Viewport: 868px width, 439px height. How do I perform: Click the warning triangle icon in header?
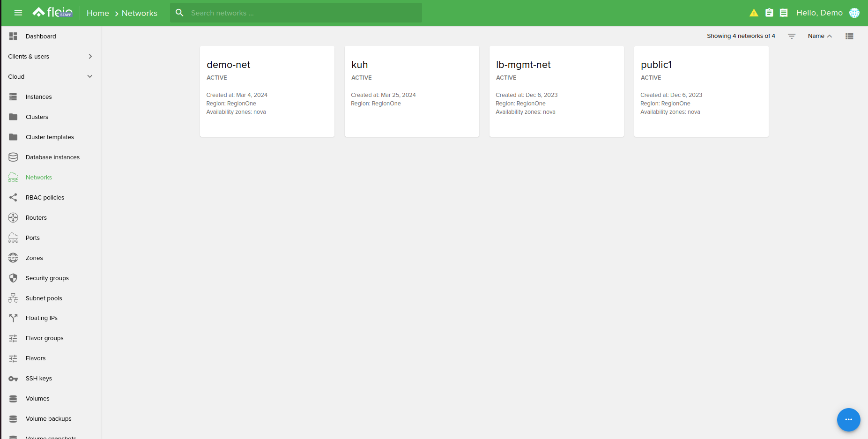point(754,13)
